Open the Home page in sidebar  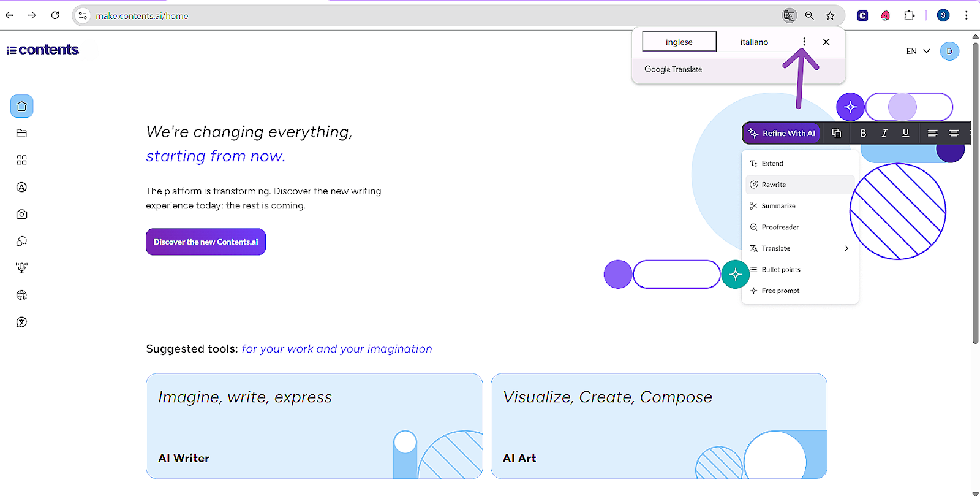pyautogui.click(x=21, y=106)
